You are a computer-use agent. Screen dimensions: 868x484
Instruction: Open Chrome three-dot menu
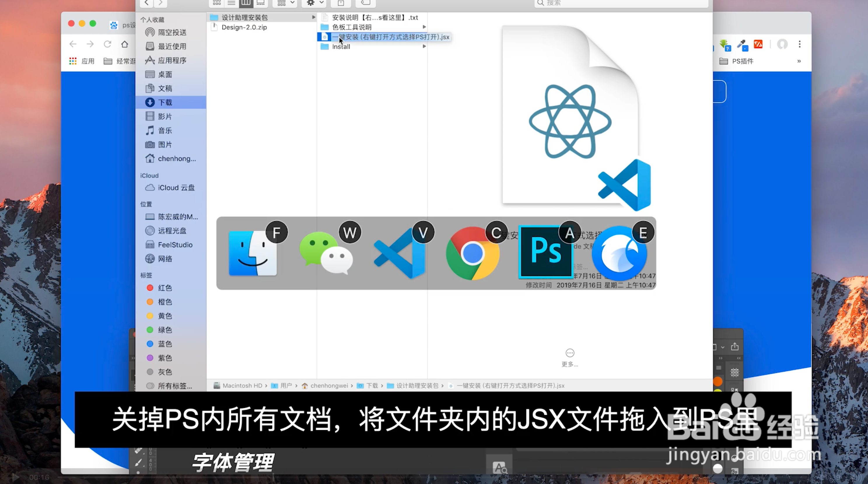click(799, 44)
